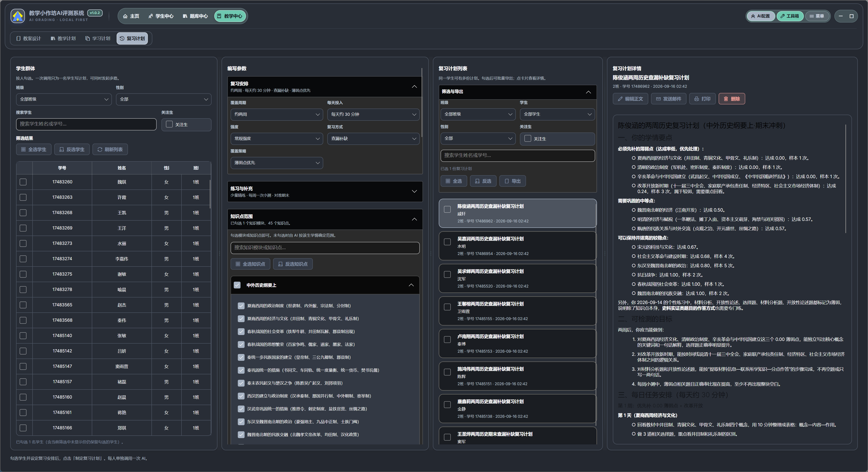Click the 打印 printer icon
This screenshot has height=472, width=868.
[x=696, y=99]
